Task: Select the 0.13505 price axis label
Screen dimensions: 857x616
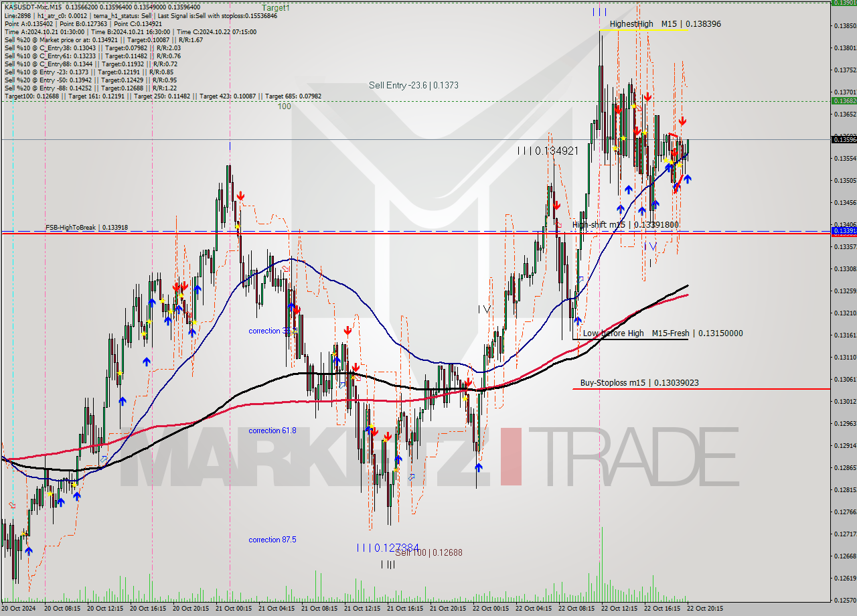Action: click(845, 181)
